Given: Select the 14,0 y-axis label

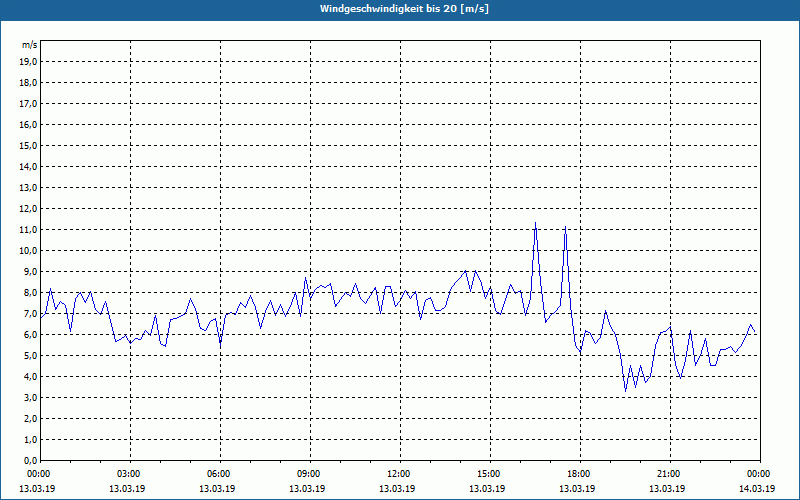Looking at the screenshot, I should pos(28,166).
